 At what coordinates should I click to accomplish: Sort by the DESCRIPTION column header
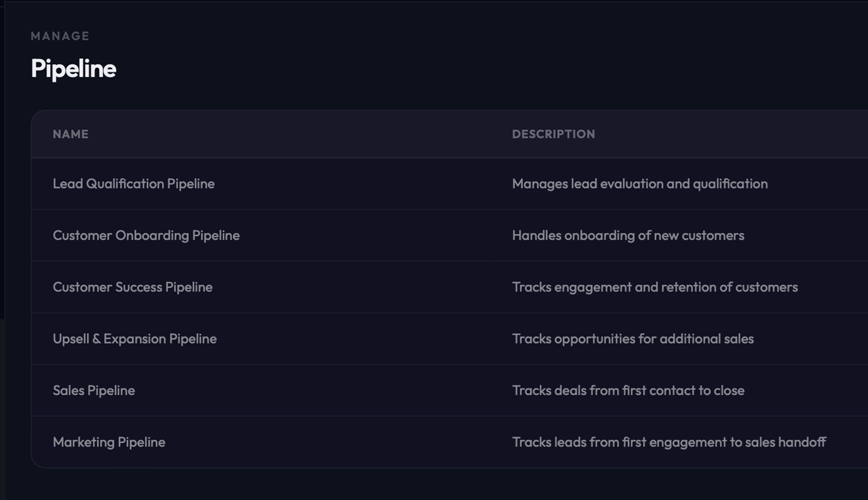[553, 133]
